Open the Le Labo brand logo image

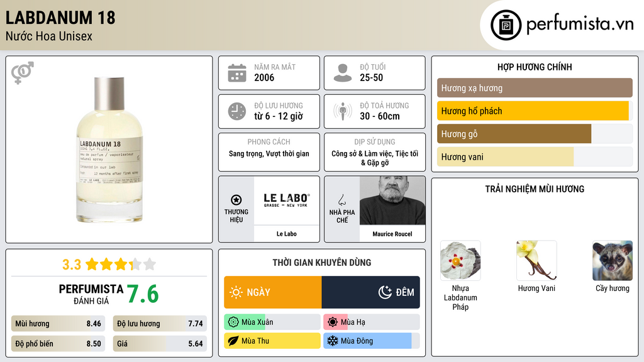click(287, 200)
